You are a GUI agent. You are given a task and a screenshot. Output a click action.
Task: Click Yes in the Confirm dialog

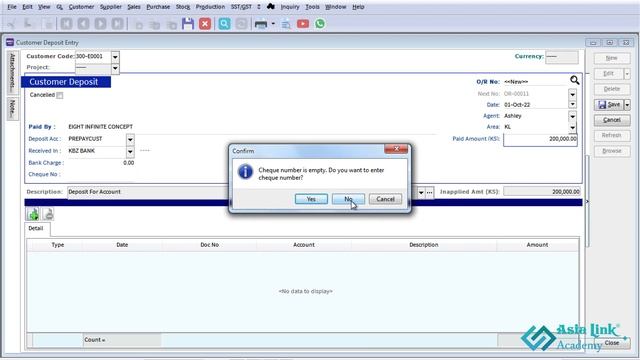(311, 199)
